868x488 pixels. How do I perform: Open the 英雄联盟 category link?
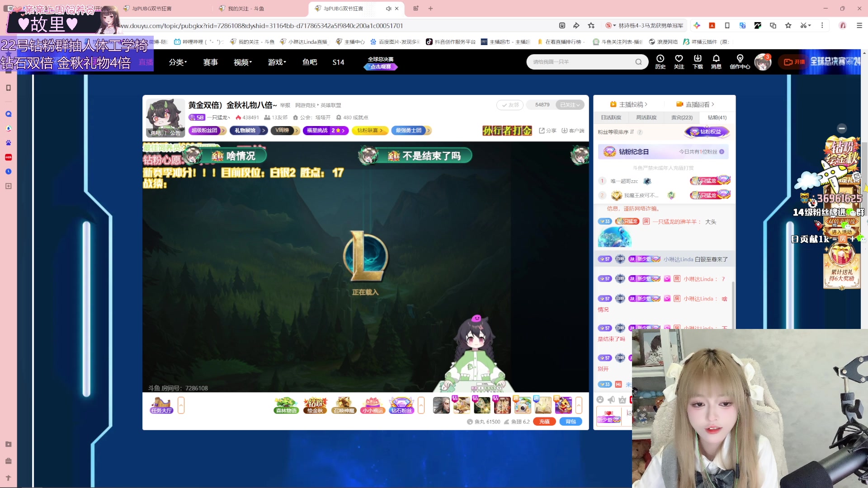click(331, 105)
